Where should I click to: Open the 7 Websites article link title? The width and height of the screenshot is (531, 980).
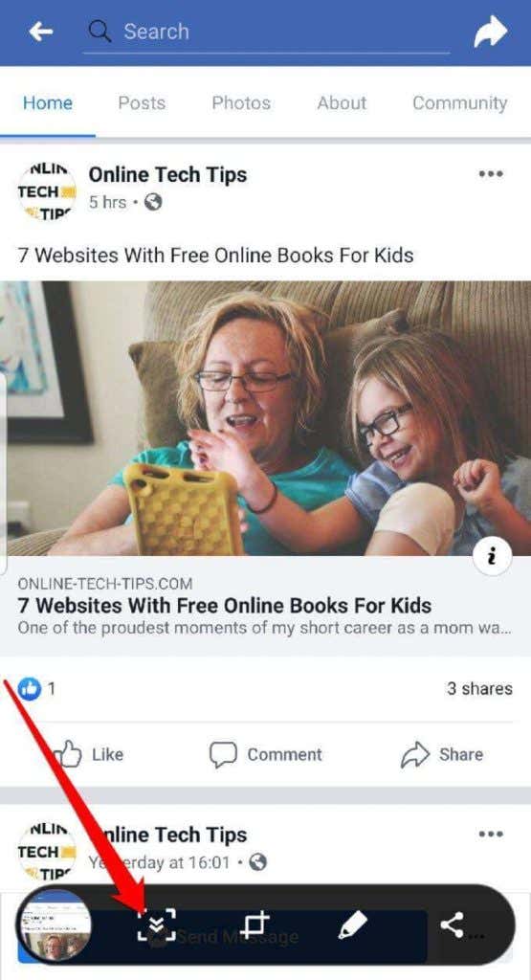[x=224, y=605]
